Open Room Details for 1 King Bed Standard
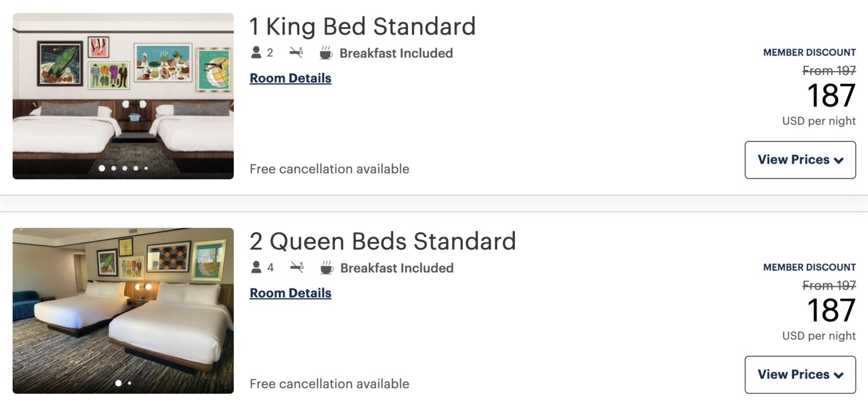The height and width of the screenshot is (406, 868). click(290, 77)
